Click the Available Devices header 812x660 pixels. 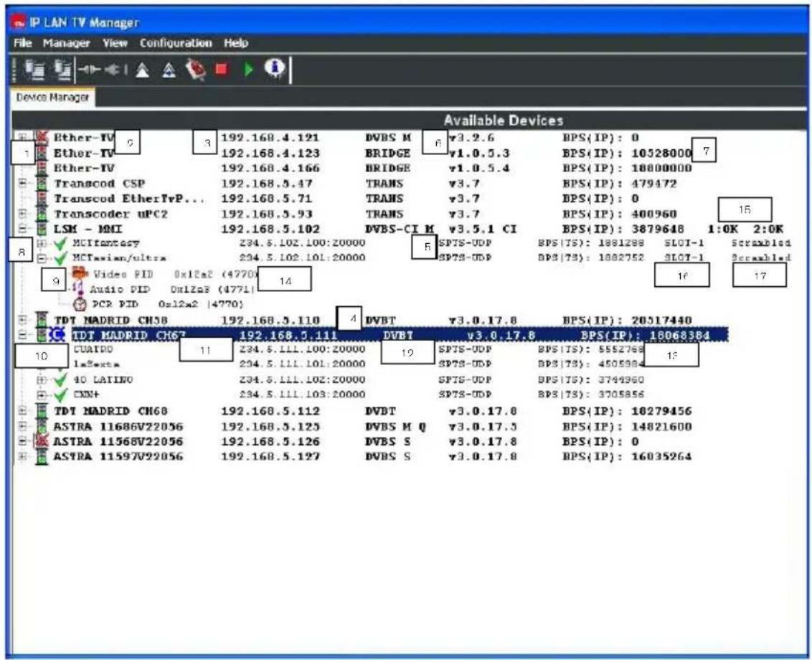tap(504, 121)
